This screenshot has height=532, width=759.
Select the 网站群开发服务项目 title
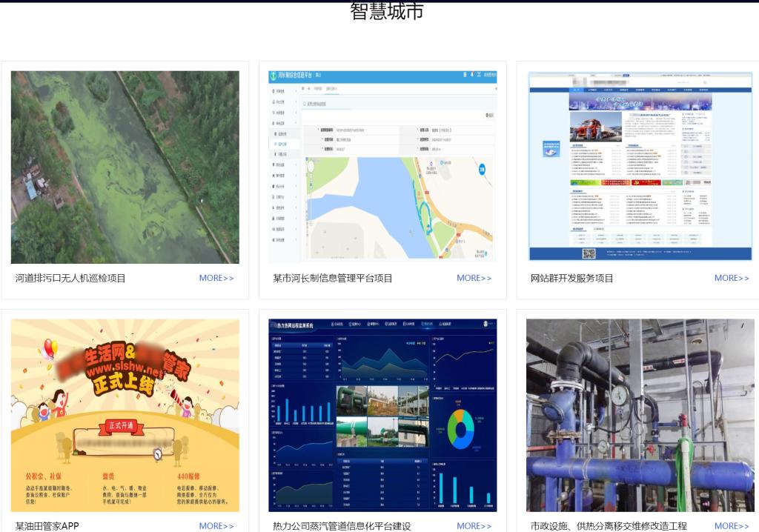[x=572, y=279]
